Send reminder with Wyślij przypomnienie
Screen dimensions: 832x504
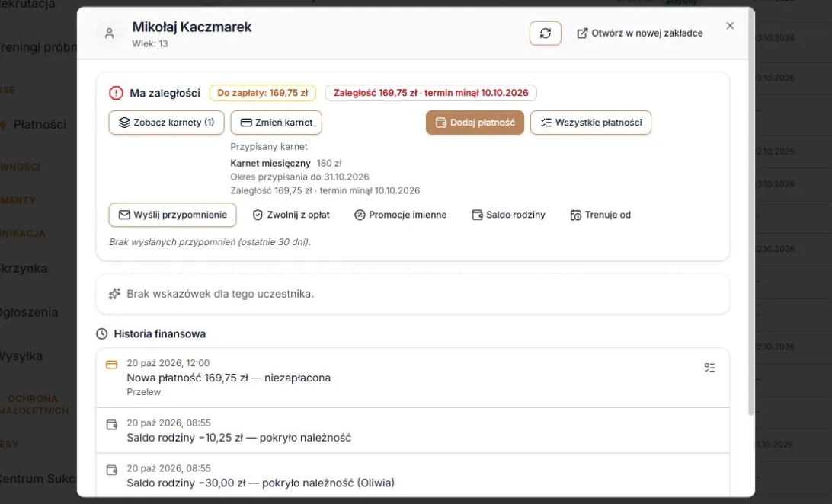(172, 215)
